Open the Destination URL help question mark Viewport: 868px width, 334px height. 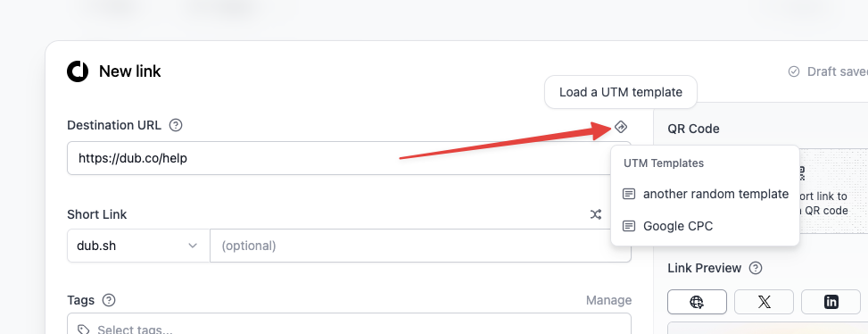pos(176,125)
